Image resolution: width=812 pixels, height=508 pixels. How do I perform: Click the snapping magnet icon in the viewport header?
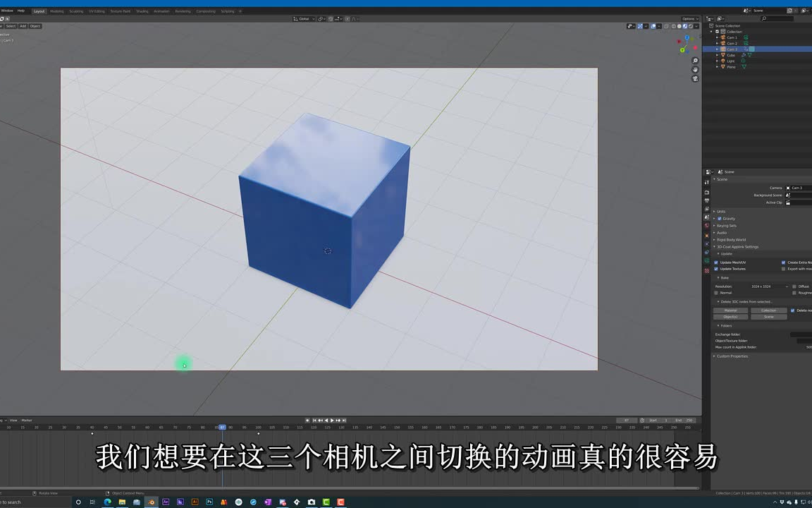(x=331, y=19)
